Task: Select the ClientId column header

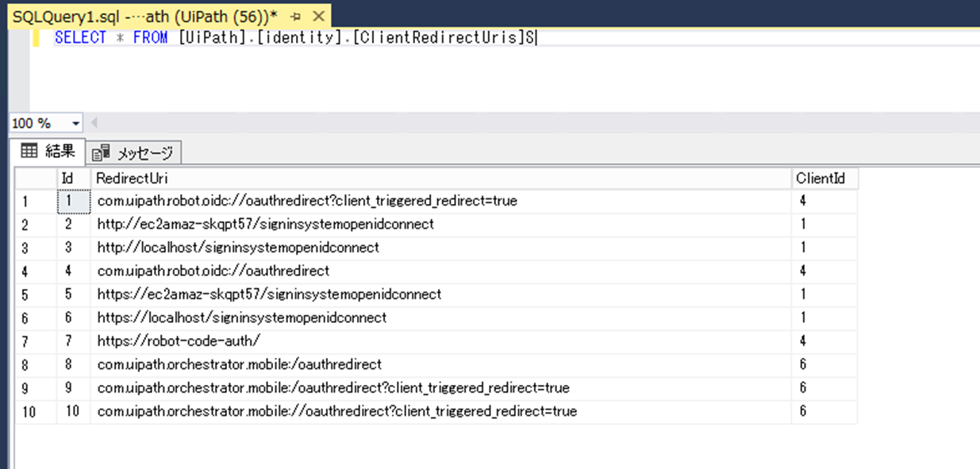Action: (821, 178)
